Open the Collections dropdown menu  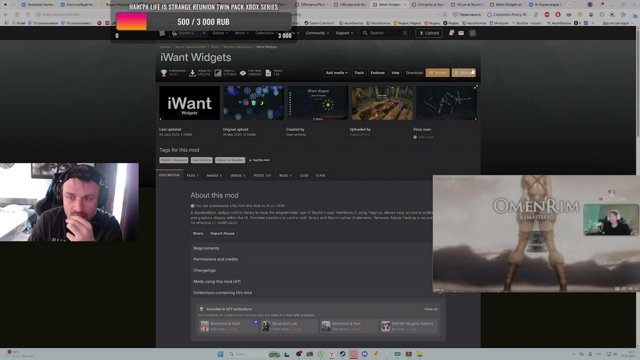[x=266, y=33]
